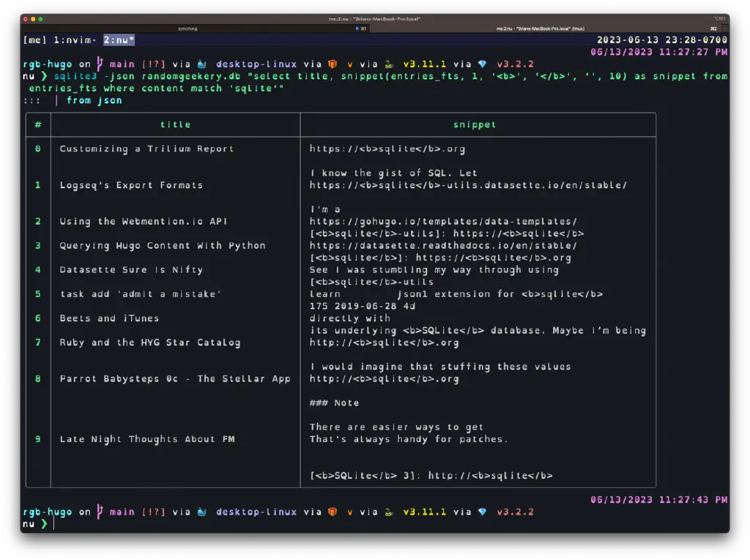Click 'There are easier ways to get'
Image resolution: width=750 pixels, height=560 pixels.
pyautogui.click(x=396, y=427)
